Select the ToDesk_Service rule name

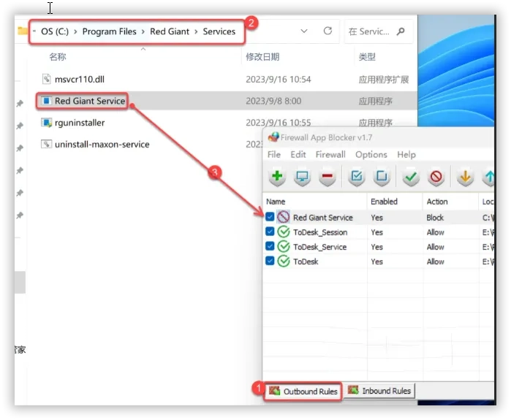pyautogui.click(x=319, y=247)
